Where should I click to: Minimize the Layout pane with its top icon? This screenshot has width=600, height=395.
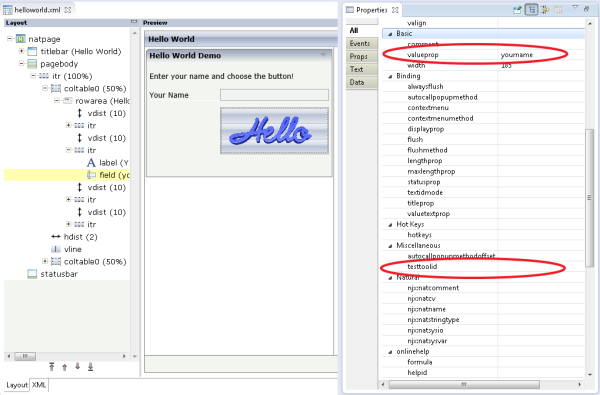(134, 22)
